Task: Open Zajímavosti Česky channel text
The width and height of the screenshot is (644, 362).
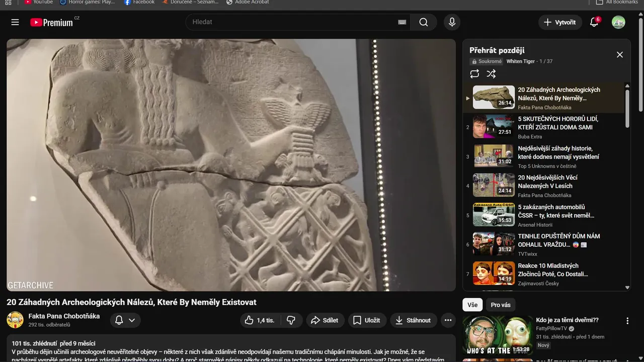Action: (538, 283)
